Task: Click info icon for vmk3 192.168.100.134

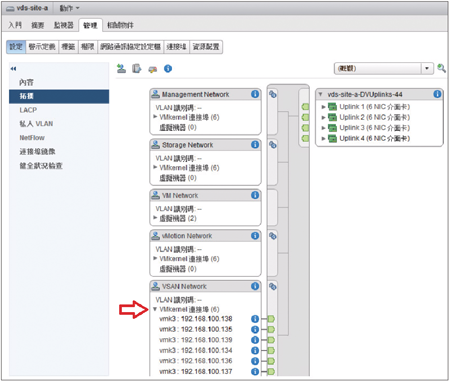Action: [x=255, y=351]
